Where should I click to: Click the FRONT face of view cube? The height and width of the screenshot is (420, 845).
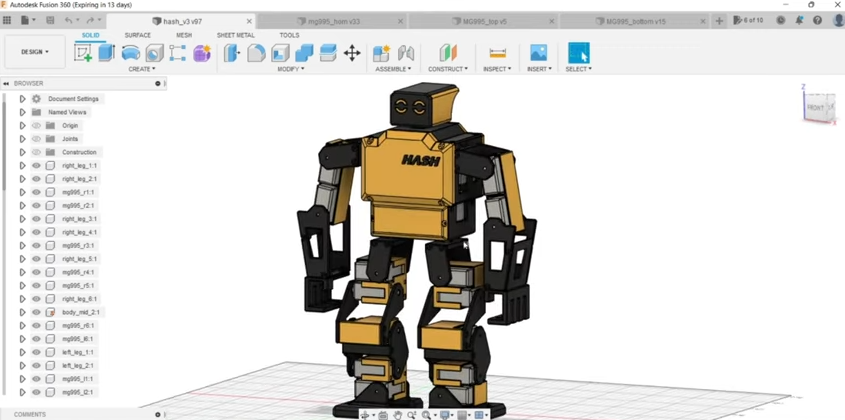(x=815, y=108)
